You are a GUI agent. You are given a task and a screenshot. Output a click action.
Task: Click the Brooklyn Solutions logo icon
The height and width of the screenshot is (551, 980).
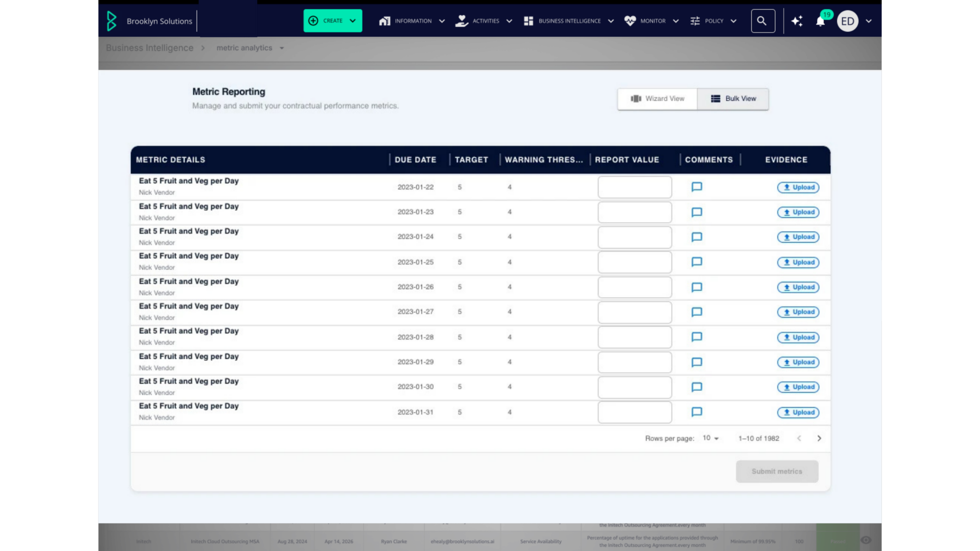pos(111,21)
